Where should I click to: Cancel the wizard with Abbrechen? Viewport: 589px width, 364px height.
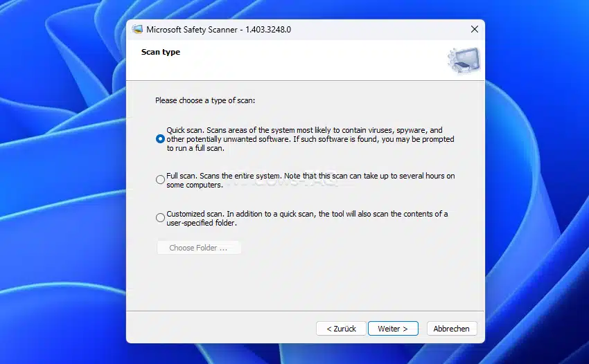(x=452, y=329)
